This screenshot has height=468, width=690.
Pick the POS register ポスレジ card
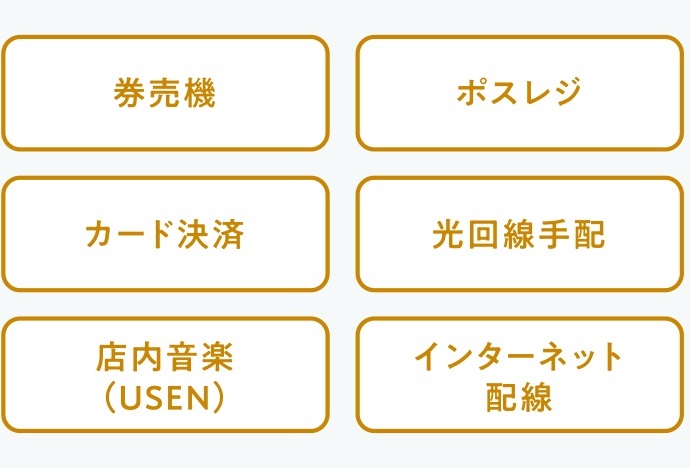click(519, 93)
